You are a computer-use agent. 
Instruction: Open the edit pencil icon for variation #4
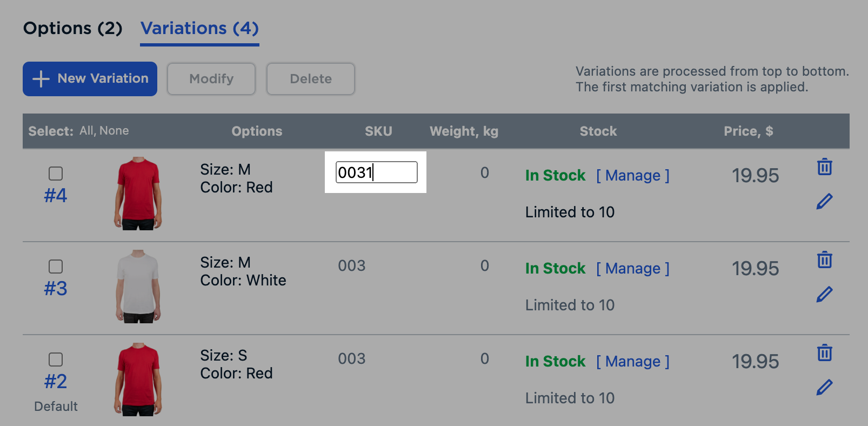(x=825, y=201)
